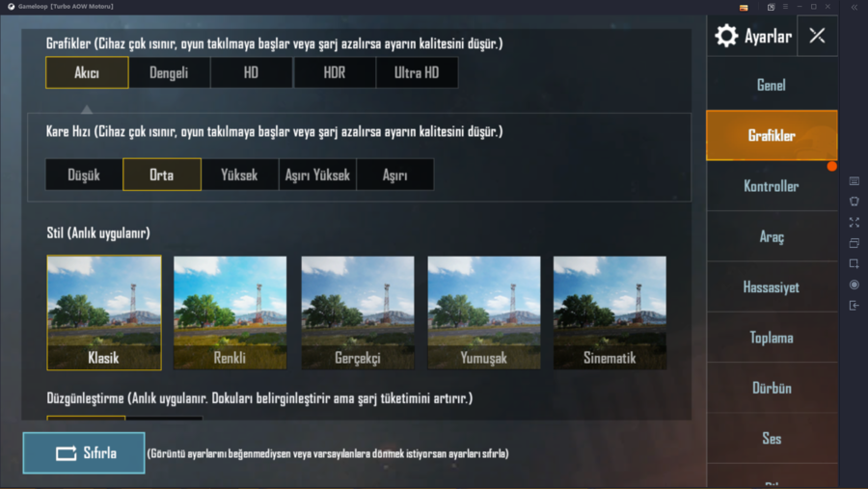This screenshot has width=868, height=489.
Task: Switch to the Kontroller settings tab
Action: (x=772, y=186)
